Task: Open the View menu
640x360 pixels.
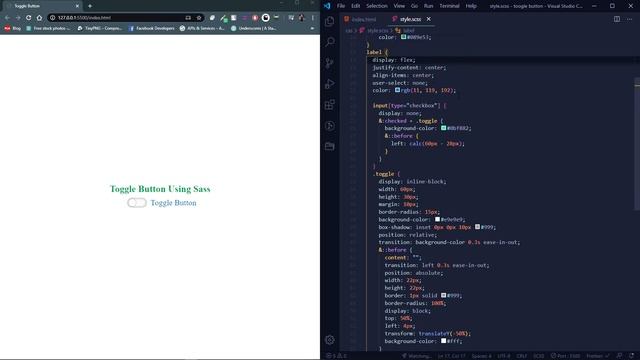Action: click(399, 6)
